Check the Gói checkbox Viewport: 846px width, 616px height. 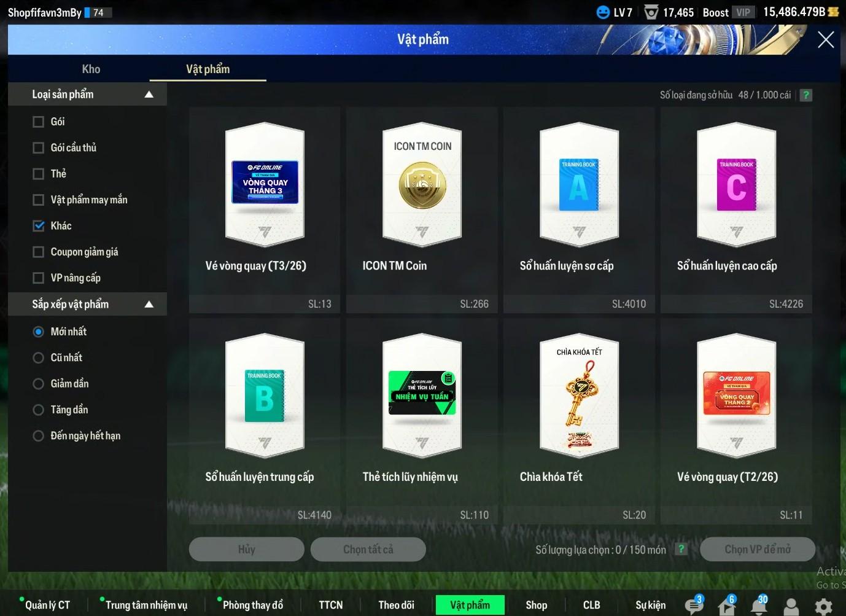(x=39, y=122)
